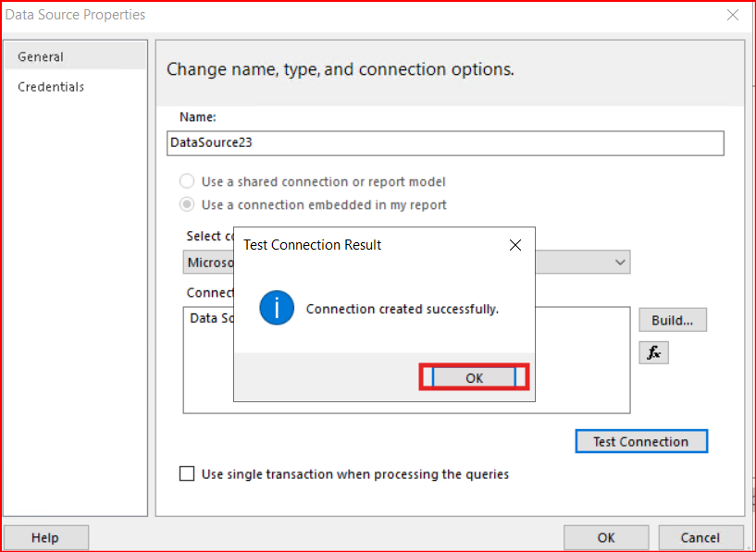
Task: Click the fx expression button
Action: coord(653,352)
